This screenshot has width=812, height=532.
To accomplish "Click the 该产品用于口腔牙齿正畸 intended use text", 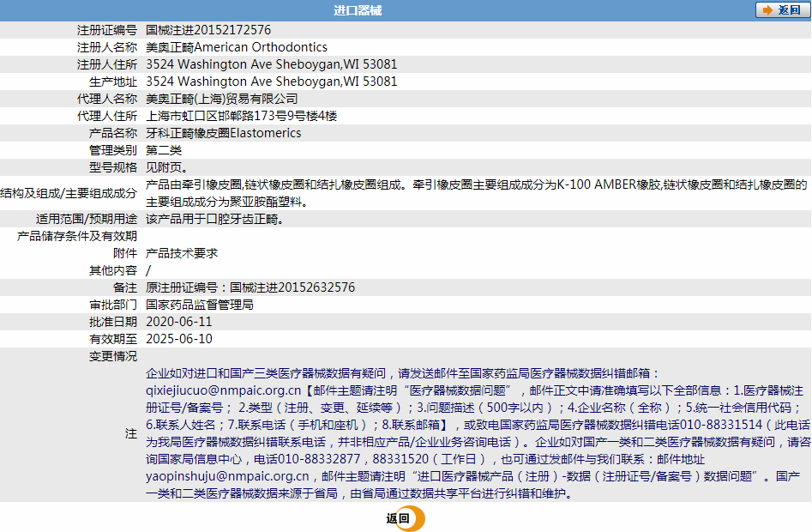I will pos(214,219).
